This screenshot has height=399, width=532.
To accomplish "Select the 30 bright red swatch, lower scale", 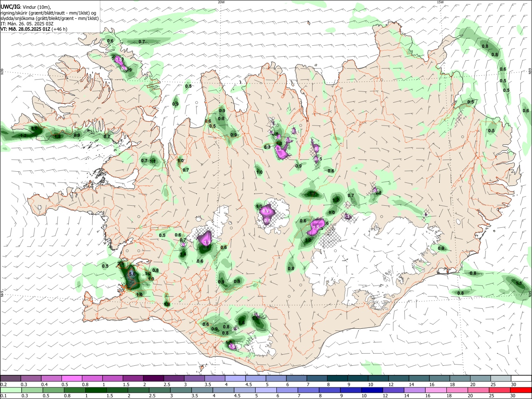I will click(521, 390).
